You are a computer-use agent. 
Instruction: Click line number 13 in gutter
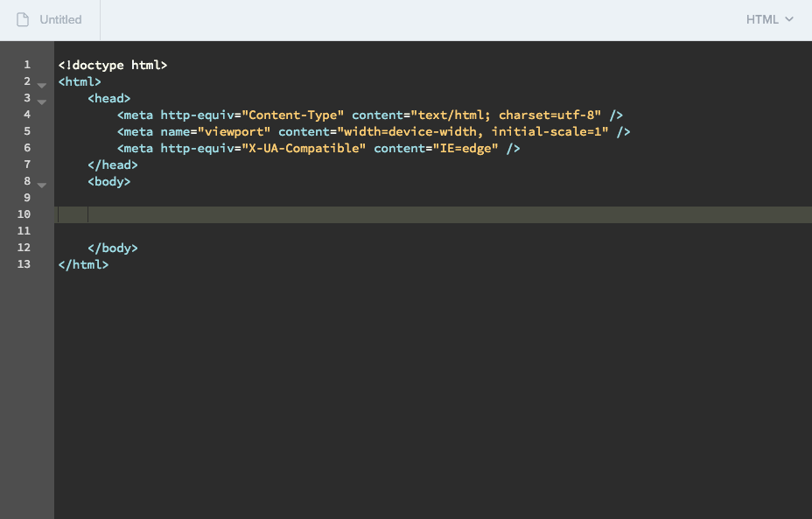pos(24,264)
